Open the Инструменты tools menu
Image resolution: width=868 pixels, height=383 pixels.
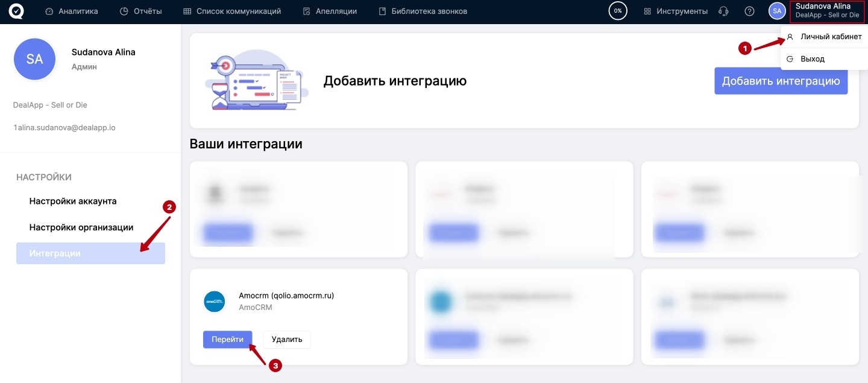pyautogui.click(x=676, y=11)
